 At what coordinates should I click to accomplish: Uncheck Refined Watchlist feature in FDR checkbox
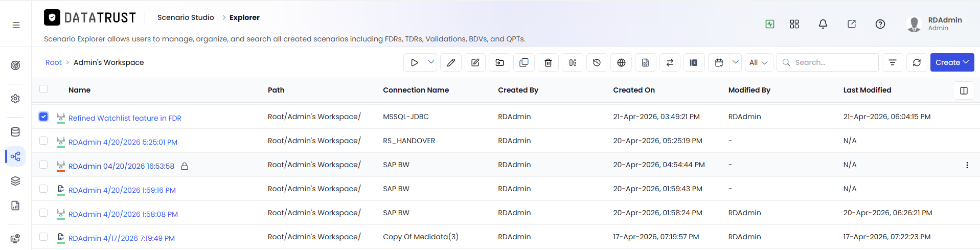click(x=43, y=117)
